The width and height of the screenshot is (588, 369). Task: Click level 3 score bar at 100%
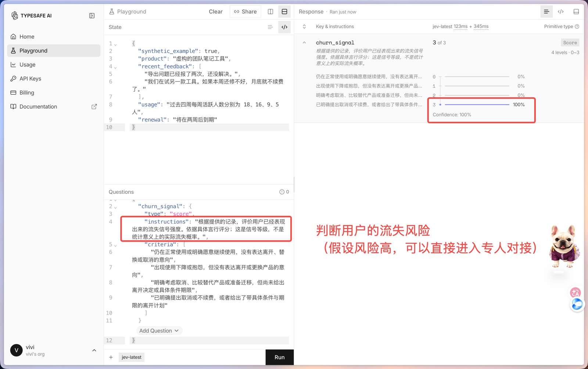477,105
